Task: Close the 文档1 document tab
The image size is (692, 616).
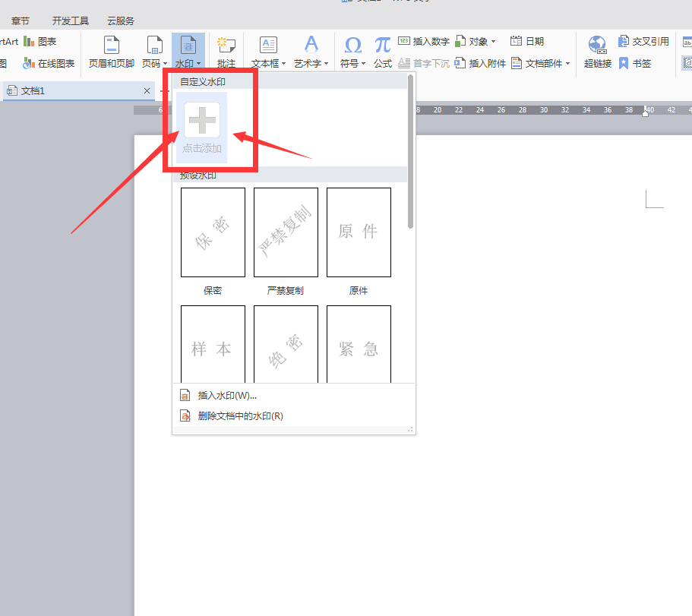Action: click(x=147, y=90)
